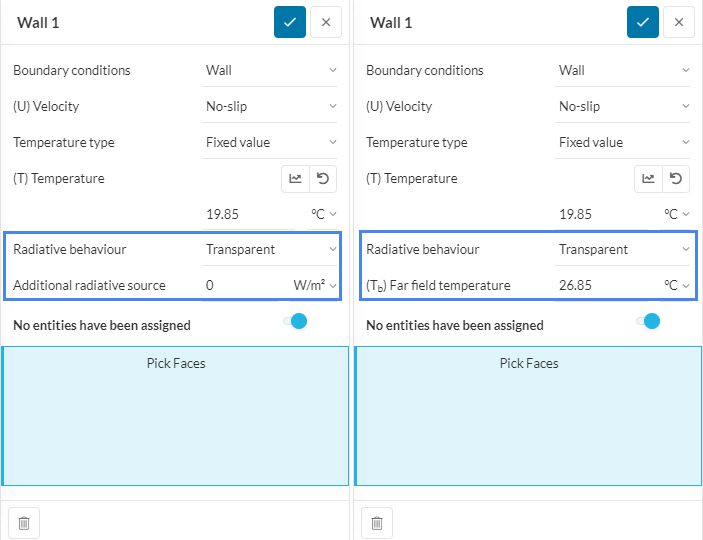This screenshot has width=703, height=540.
Task: Confirm Wall 1 settings in right panel
Action: (x=643, y=22)
